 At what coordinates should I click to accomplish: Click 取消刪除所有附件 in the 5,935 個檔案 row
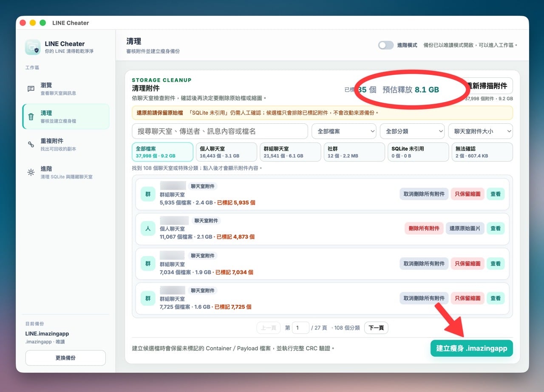point(424,194)
